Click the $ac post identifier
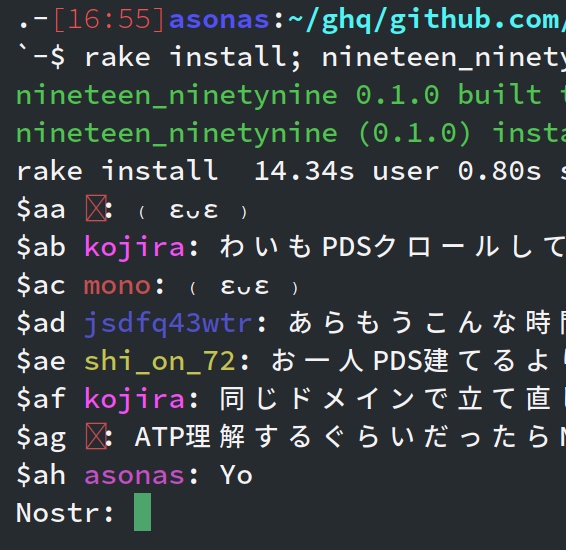 coord(41,285)
